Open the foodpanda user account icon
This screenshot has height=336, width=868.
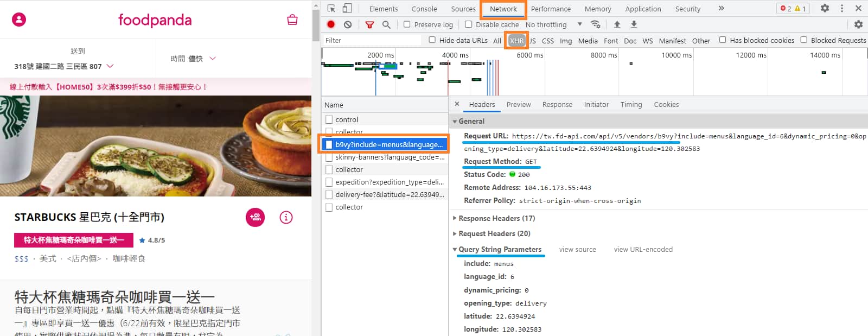point(19,20)
